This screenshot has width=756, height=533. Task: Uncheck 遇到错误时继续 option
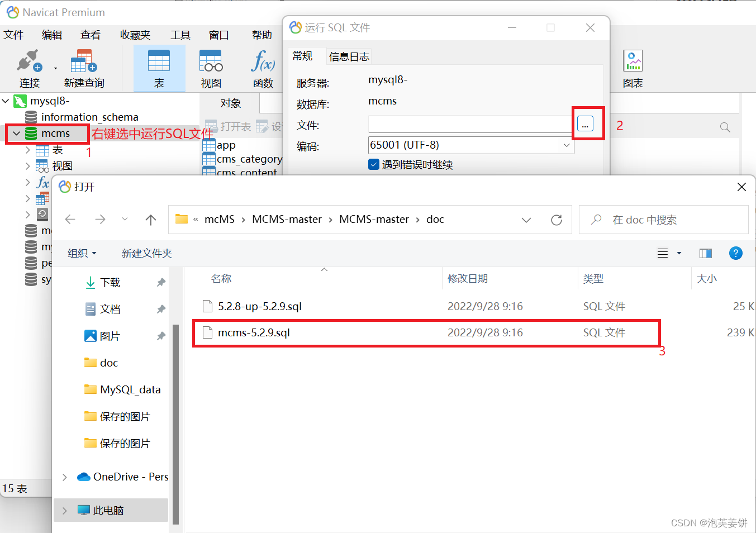373,165
